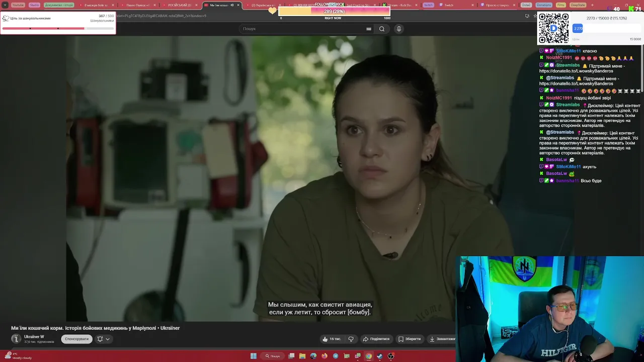Start voice search with the microphone icon
644x362 pixels.
point(399,29)
